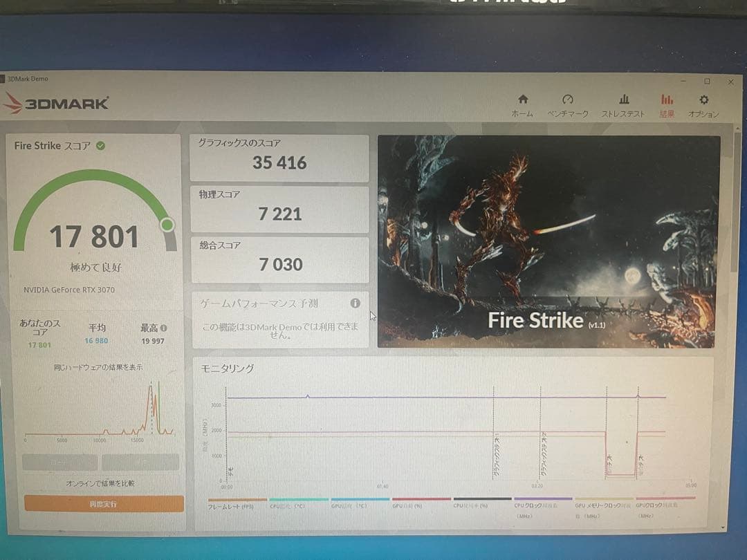This screenshot has height=560, width=747.
Task: Maximize the 3DMark Demo window
Action: (708, 82)
